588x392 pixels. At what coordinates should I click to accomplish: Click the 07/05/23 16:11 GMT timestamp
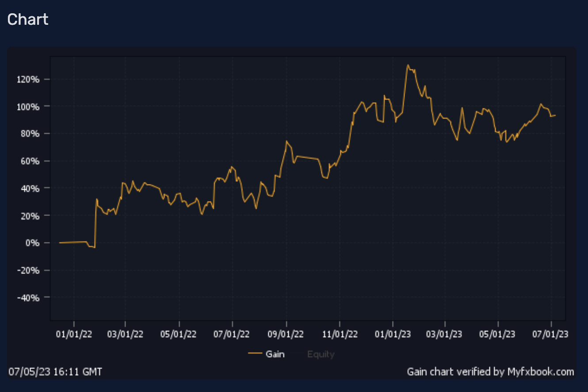pyautogui.click(x=55, y=372)
